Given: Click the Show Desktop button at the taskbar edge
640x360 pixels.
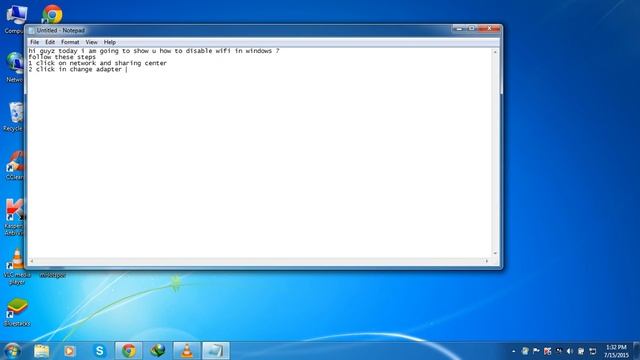Looking at the screenshot, I should [x=636, y=351].
